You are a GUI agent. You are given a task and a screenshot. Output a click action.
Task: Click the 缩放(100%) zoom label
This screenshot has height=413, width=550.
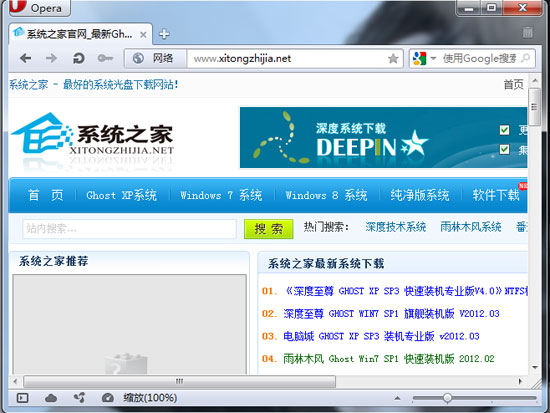coord(150,398)
